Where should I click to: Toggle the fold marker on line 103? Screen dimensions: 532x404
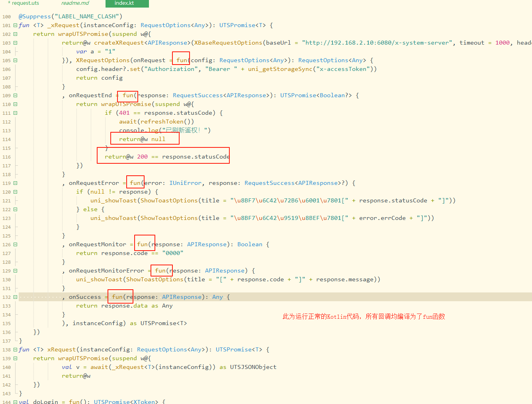(15, 43)
